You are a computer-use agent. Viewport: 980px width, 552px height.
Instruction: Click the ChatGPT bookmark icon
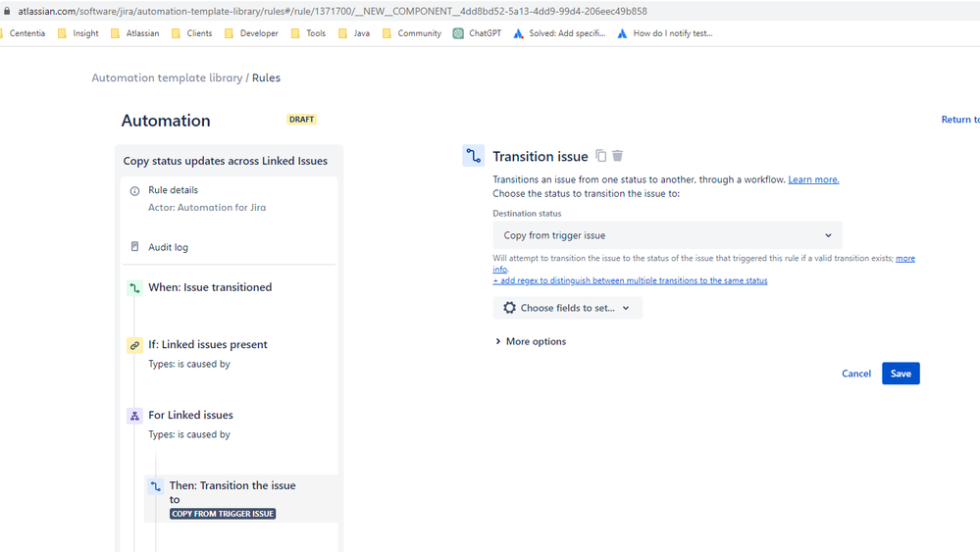click(458, 33)
